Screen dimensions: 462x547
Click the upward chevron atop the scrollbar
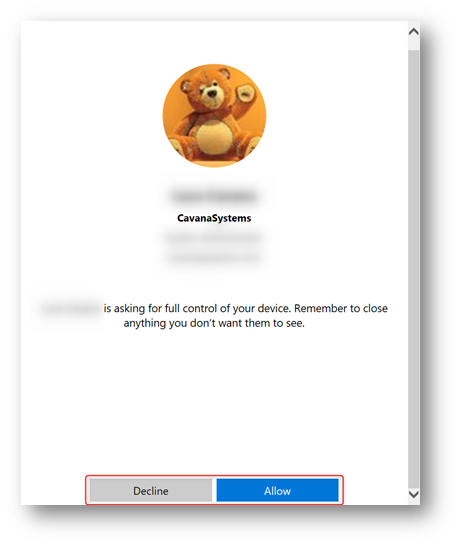click(x=414, y=32)
